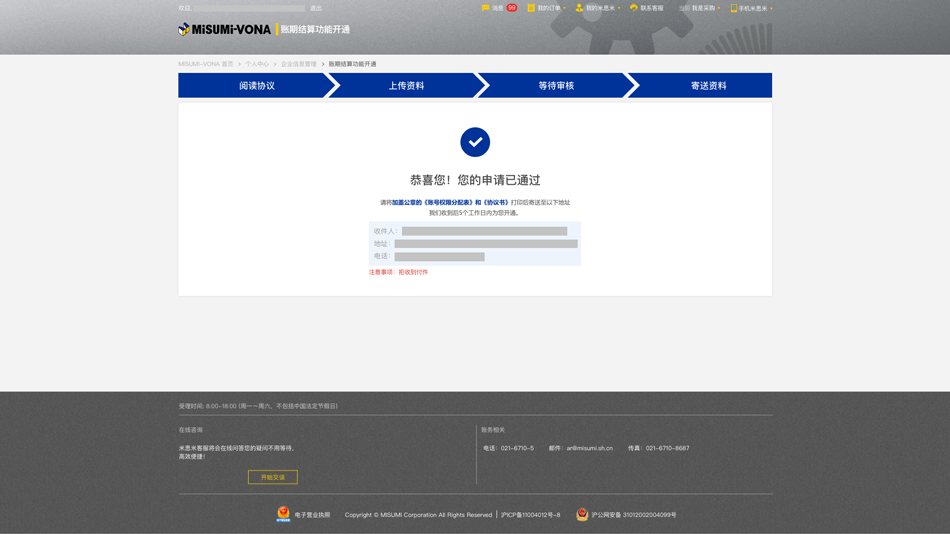This screenshot has width=950, height=534.
Task: Click the 开始交谈 chat button
Action: click(273, 477)
